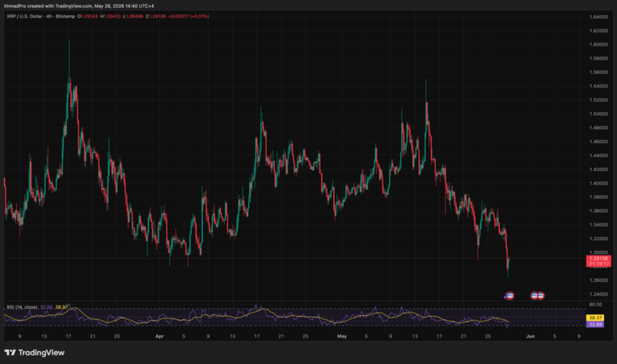Click the May label on the time axis
This screenshot has width=617, height=364.
click(x=342, y=337)
